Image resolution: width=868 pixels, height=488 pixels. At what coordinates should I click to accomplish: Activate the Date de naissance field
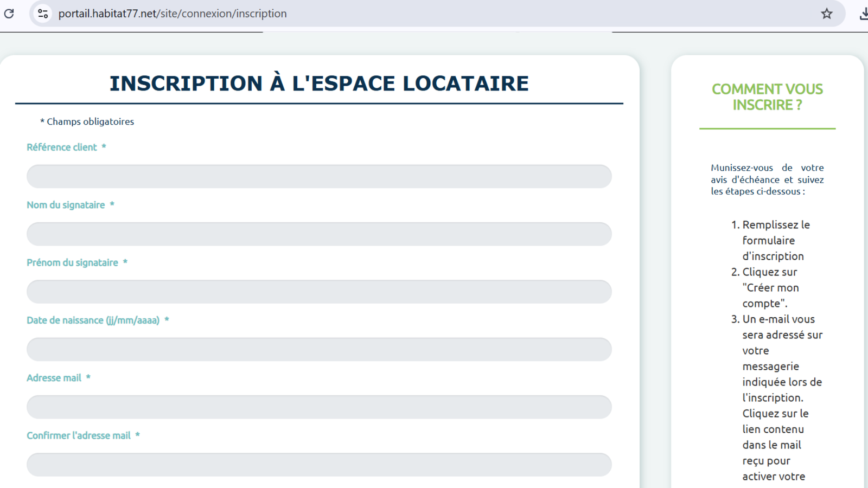pyautogui.click(x=319, y=349)
